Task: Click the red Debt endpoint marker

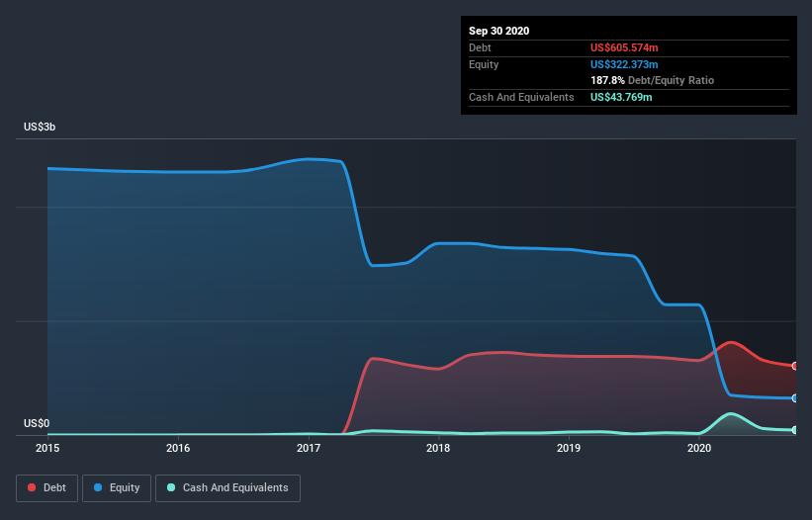Action: point(794,366)
